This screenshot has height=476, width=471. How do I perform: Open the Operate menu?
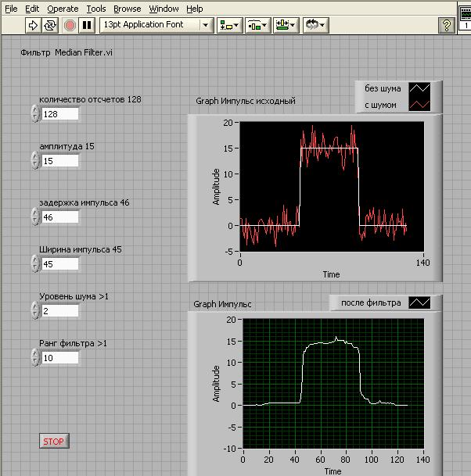(x=63, y=9)
